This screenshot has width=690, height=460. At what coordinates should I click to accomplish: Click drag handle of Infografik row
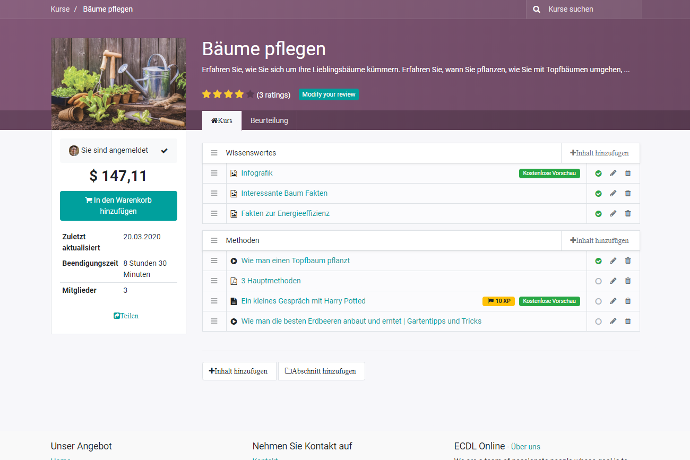click(214, 173)
